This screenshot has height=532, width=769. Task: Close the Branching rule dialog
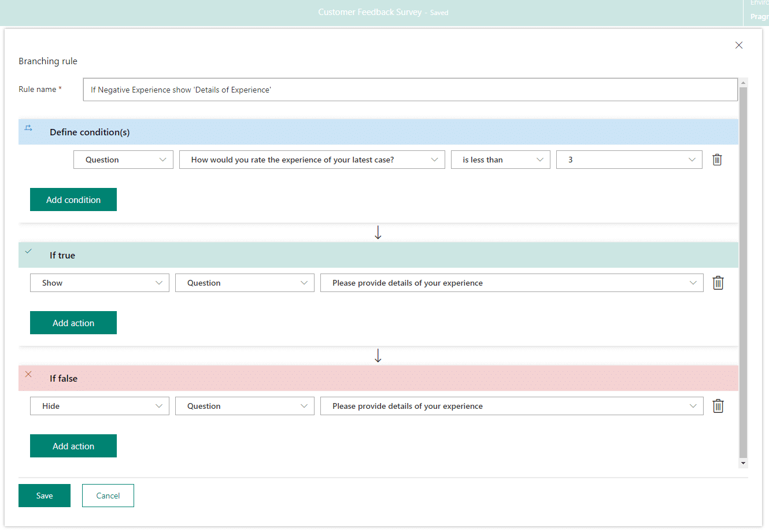coord(738,45)
